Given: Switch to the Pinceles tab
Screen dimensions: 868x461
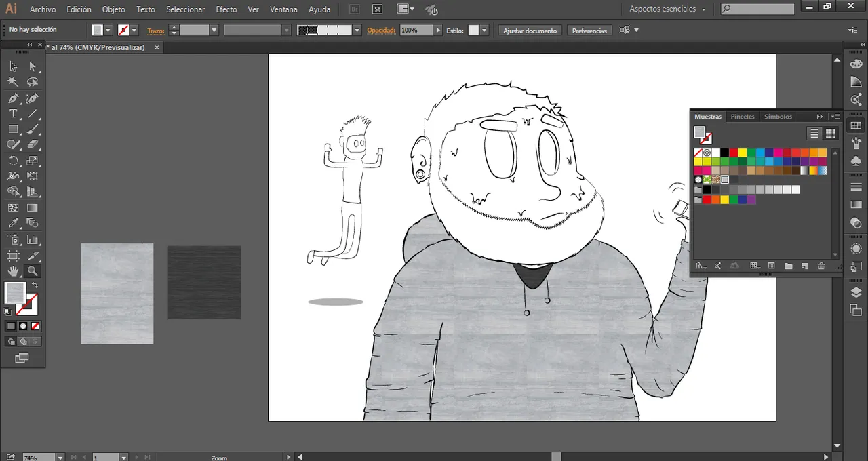Looking at the screenshot, I should point(742,117).
